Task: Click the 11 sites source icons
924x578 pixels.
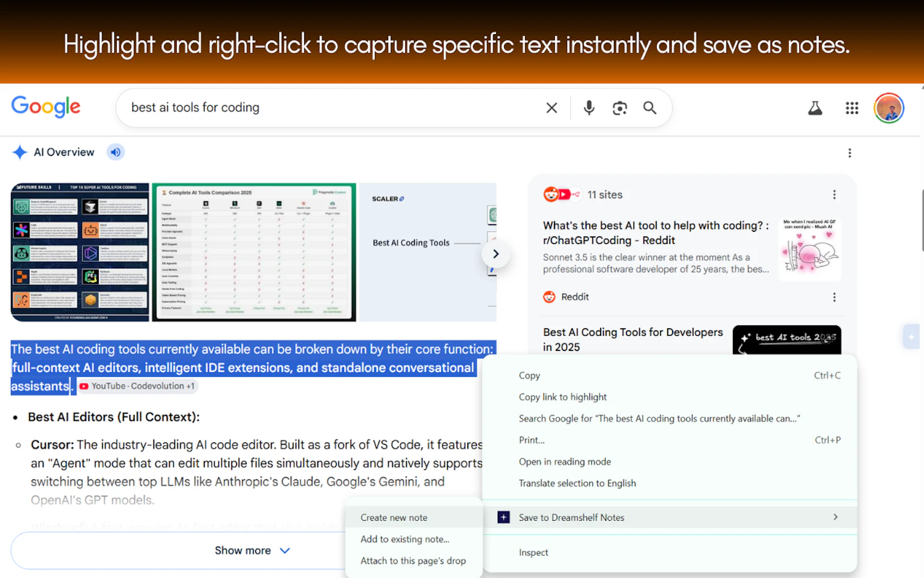Action: (x=562, y=195)
